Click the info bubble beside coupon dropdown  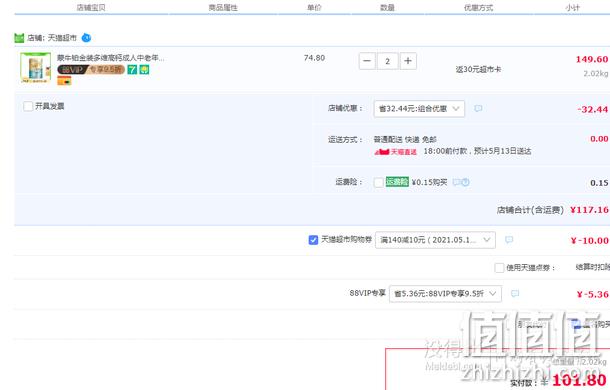pos(509,240)
